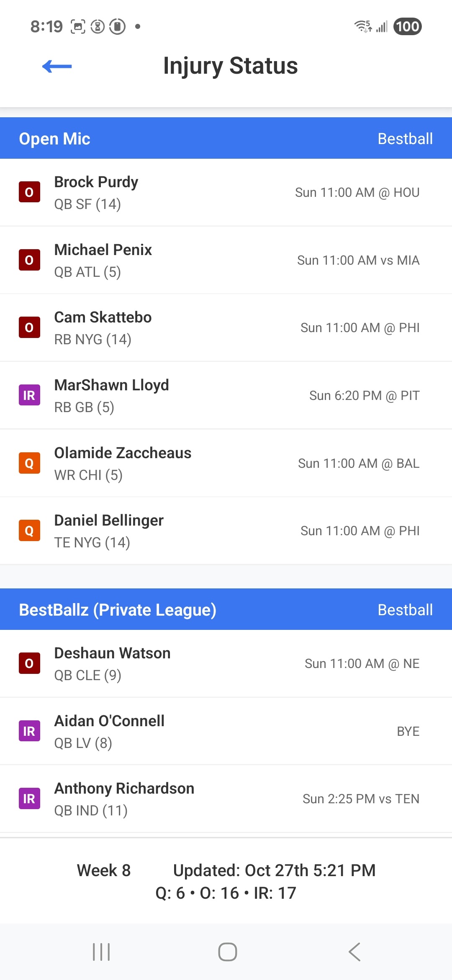Screen dimensions: 452x980
Task: Open the recent apps switcher
Action: (x=101, y=952)
